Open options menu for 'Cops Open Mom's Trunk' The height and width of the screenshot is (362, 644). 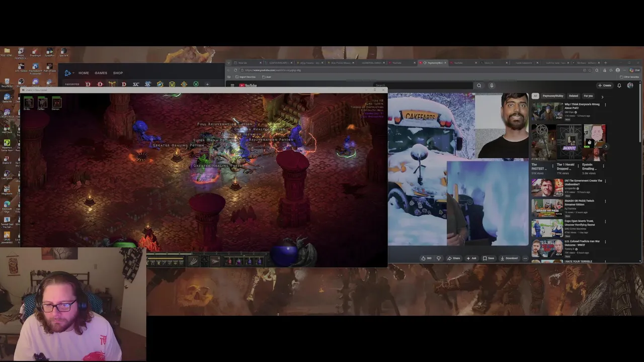point(605,221)
